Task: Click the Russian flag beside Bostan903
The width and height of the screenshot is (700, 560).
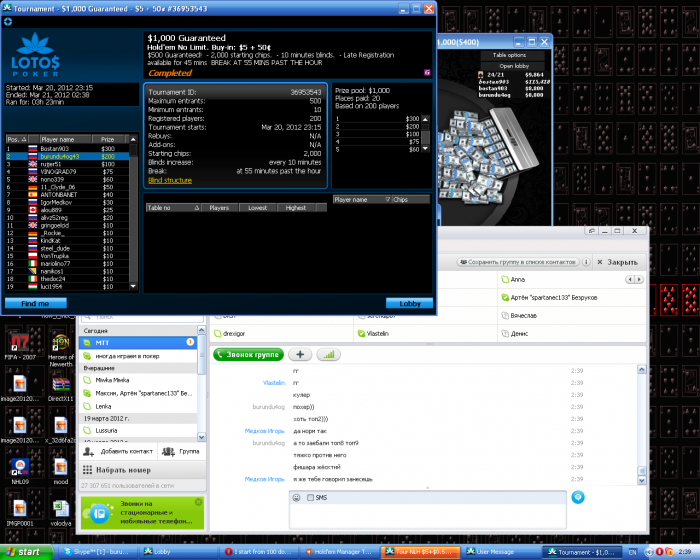Action: coord(33,149)
